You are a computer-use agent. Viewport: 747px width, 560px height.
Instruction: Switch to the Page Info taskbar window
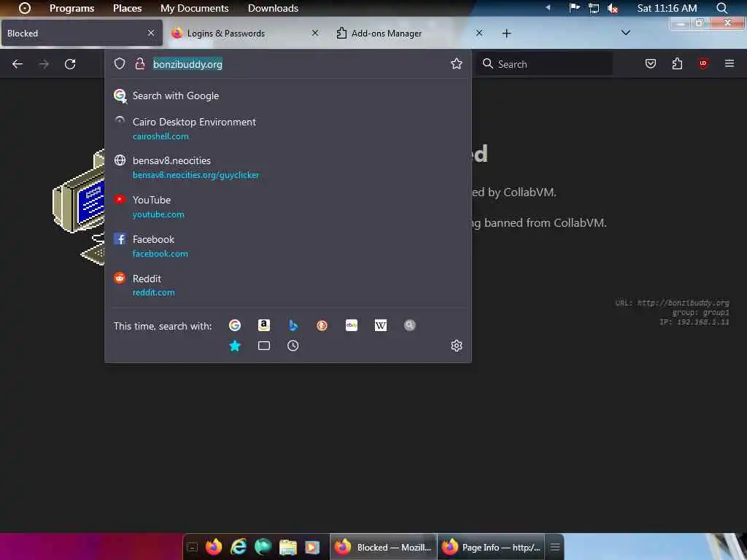(491, 547)
